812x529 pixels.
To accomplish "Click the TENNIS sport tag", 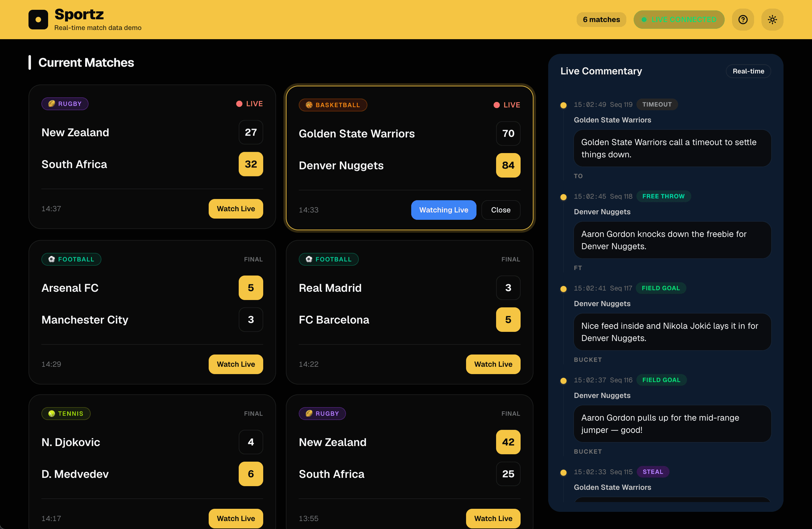I will 66,414.
